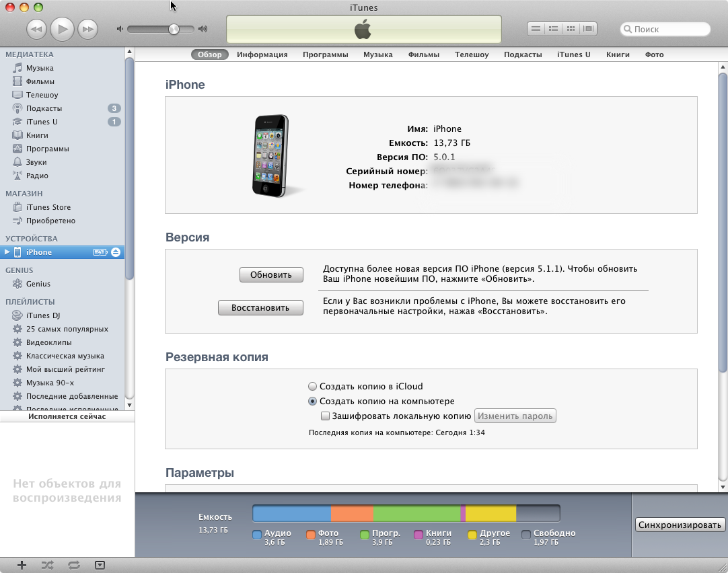Click the Исполняется сейчас header
728x573 pixels.
tap(67, 416)
